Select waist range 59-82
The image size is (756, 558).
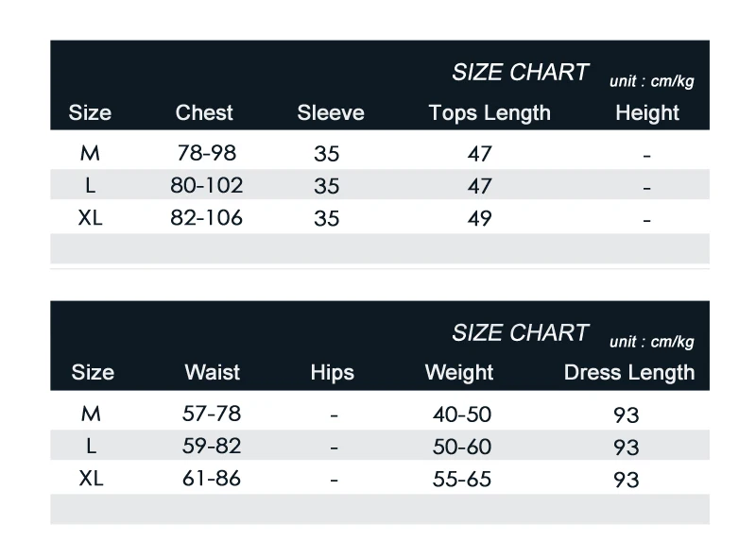pyautogui.click(x=212, y=447)
